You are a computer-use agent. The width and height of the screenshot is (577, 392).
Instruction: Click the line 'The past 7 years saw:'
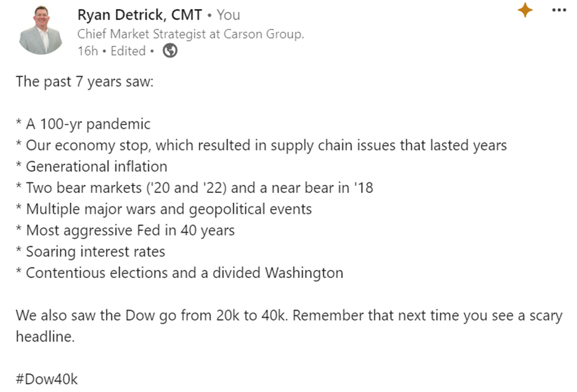(84, 81)
